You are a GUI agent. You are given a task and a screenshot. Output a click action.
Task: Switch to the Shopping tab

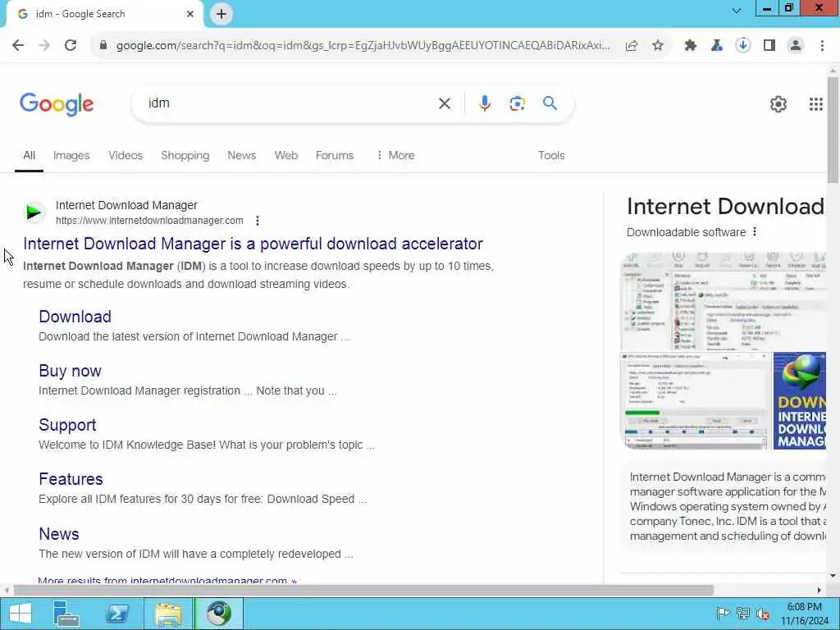185,155
